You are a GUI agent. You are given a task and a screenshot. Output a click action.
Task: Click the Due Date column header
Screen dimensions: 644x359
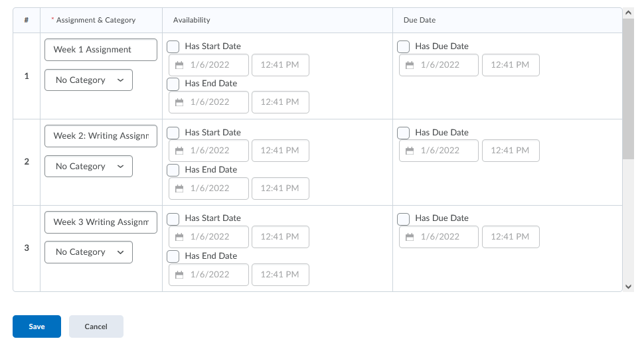(x=420, y=20)
